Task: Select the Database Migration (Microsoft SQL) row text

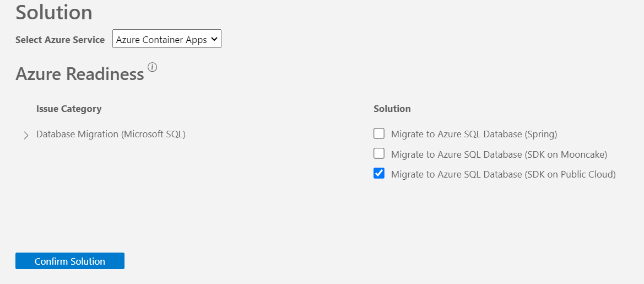Action: [111, 134]
